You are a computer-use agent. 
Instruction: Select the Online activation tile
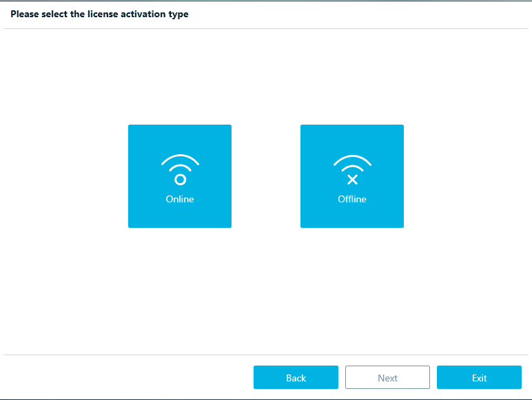[x=180, y=176]
